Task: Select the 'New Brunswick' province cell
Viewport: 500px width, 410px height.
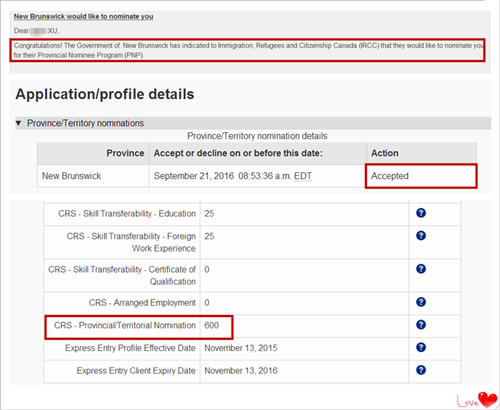Action: coord(93,176)
